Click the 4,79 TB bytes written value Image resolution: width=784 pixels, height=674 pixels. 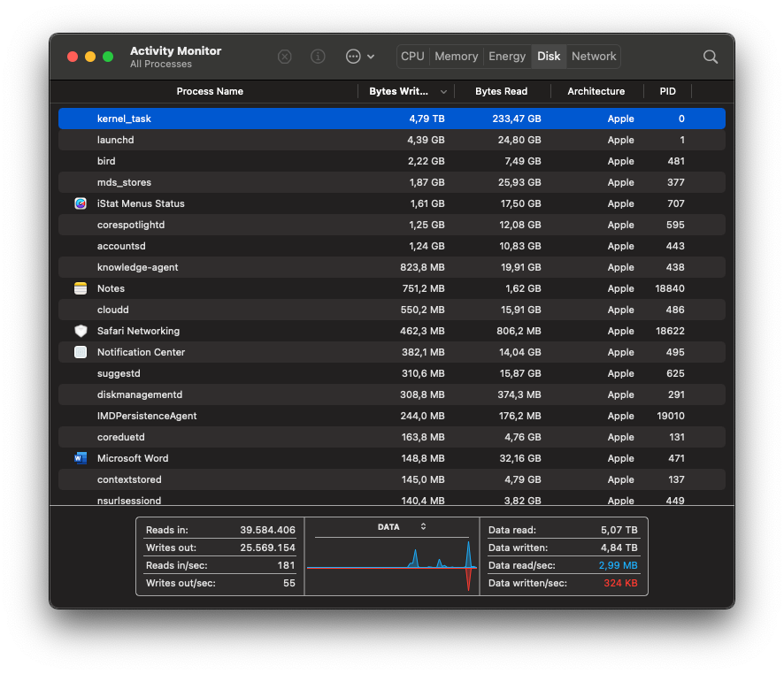pos(427,119)
